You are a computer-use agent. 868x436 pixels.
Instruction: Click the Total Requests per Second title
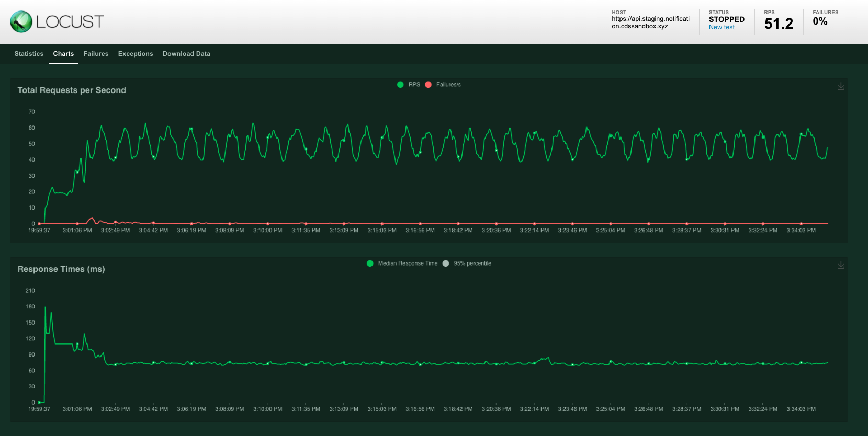[x=72, y=90]
